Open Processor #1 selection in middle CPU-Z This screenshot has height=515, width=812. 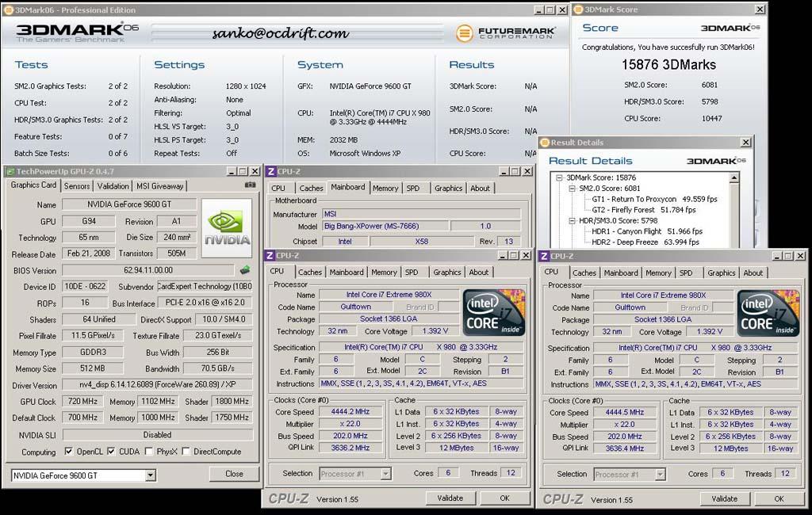coord(385,474)
